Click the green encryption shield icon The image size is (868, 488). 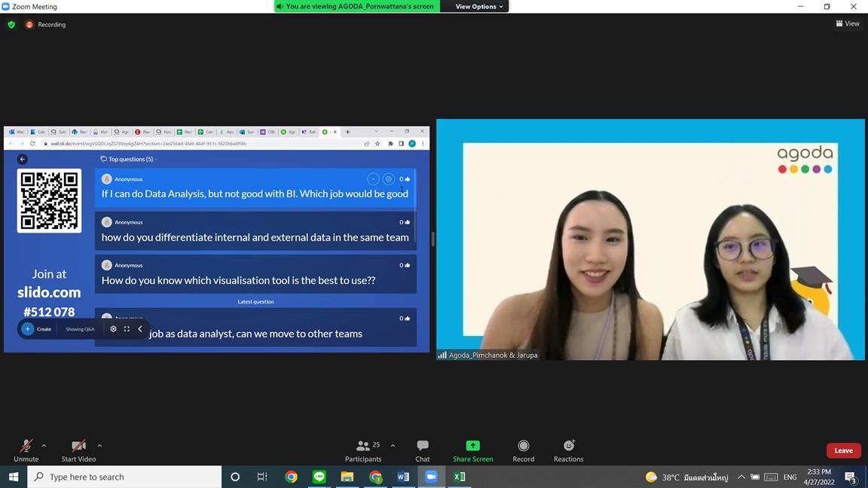click(11, 24)
